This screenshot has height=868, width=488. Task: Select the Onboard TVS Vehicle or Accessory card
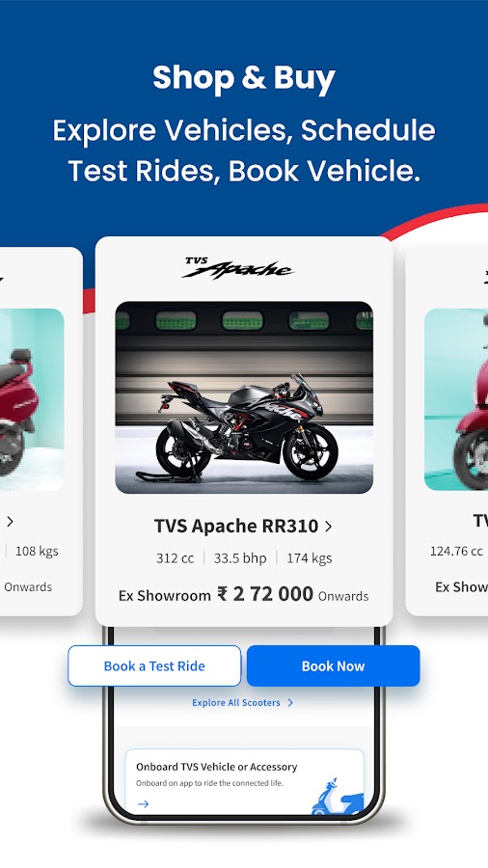pos(245,781)
